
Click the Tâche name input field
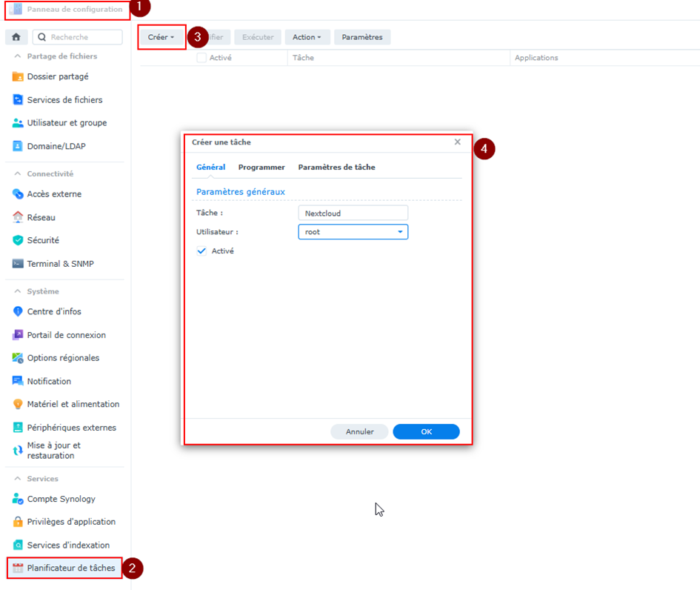[x=353, y=213]
